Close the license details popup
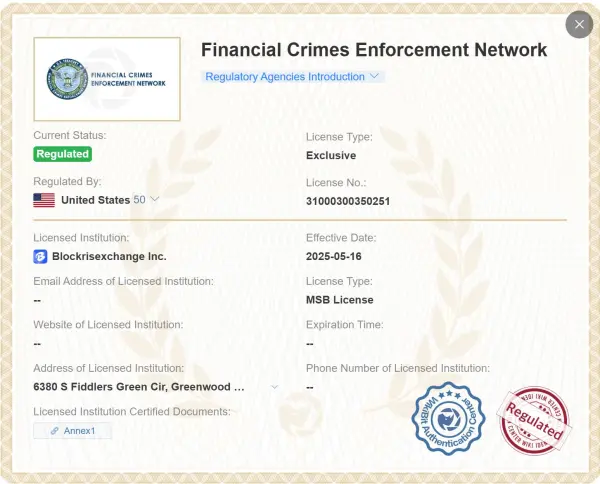Viewport: 600px width, 484px height. pos(579,24)
